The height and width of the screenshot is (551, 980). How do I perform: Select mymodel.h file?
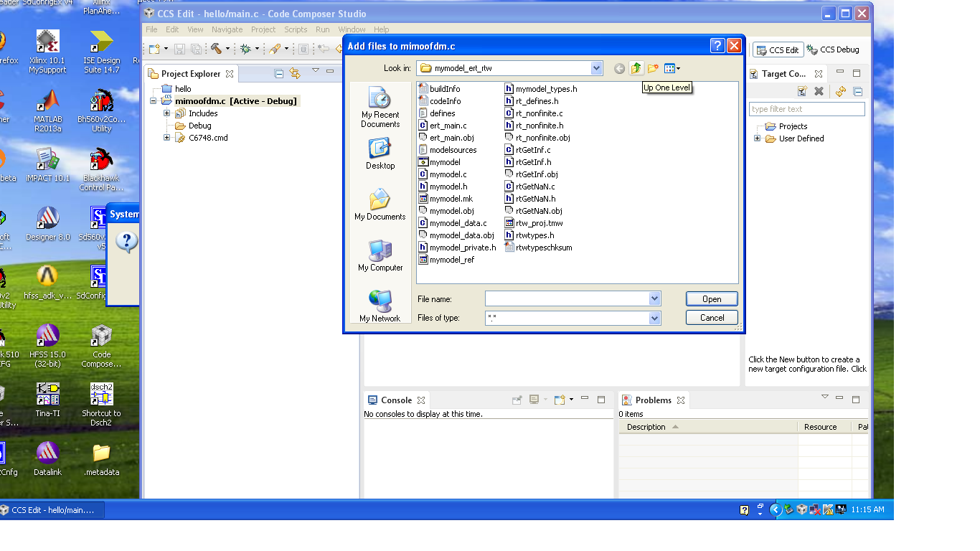[443, 187]
